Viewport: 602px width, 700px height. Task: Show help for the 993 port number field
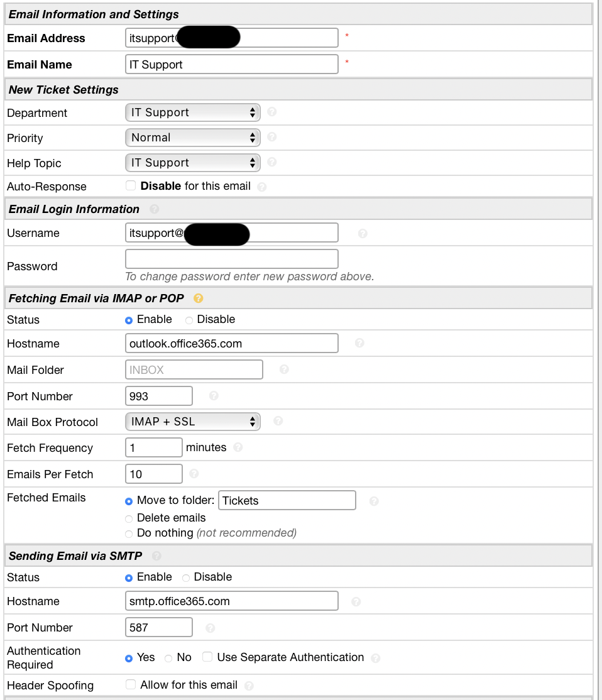(x=214, y=395)
